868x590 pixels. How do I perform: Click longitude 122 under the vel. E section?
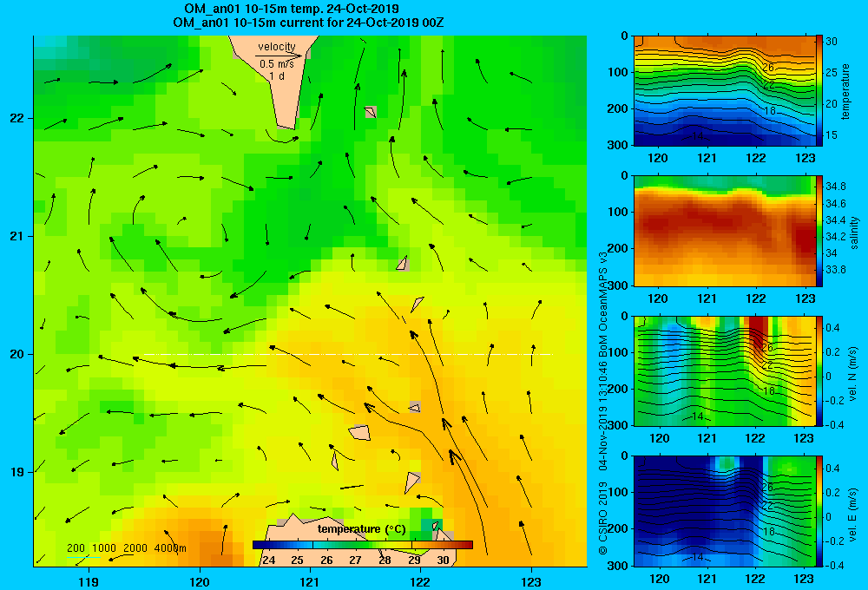(755, 579)
